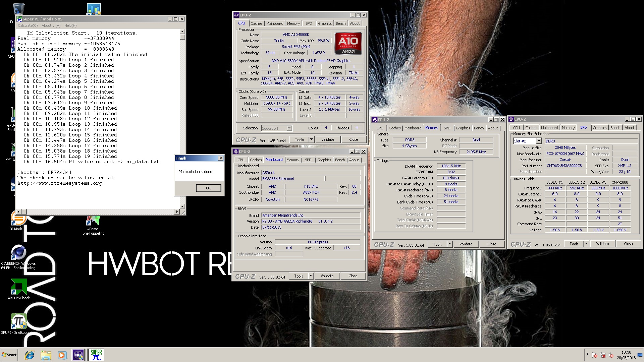Click the CPU-Z icon in SPD window title
644x362 pixels.
(x=511, y=119)
